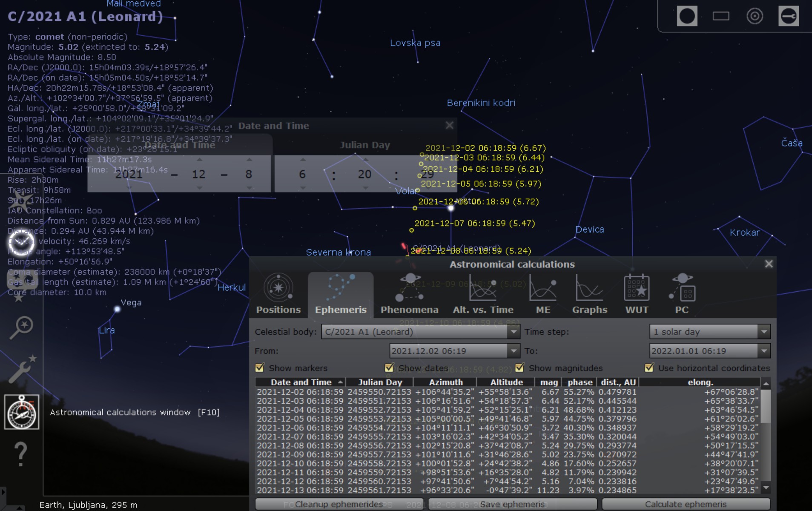The height and width of the screenshot is (511, 812).
Task: Click the Calculate ephemeris button
Action: [x=686, y=504]
